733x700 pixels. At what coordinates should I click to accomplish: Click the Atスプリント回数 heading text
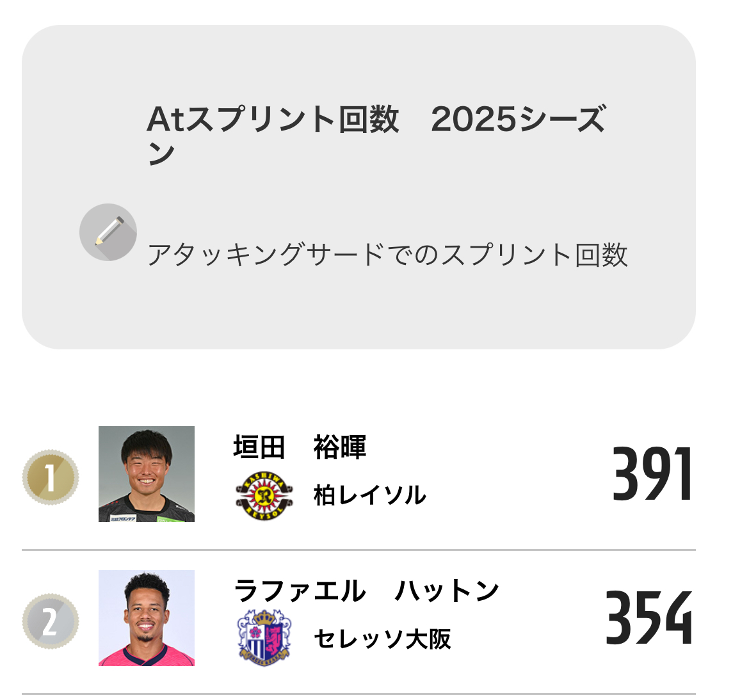(x=273, y=120)
